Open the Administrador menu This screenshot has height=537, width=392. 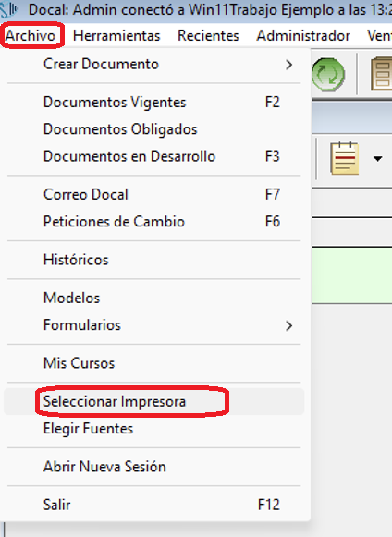303,36
